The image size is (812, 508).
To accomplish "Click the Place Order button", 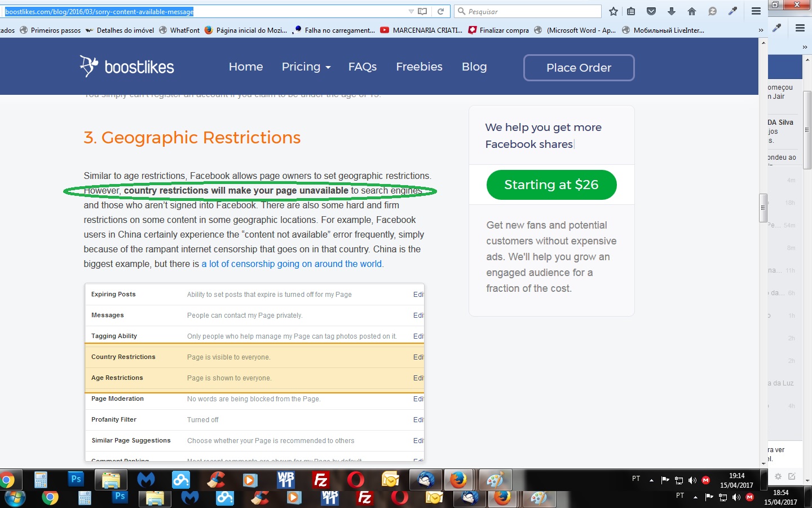I will pos(579,68).
